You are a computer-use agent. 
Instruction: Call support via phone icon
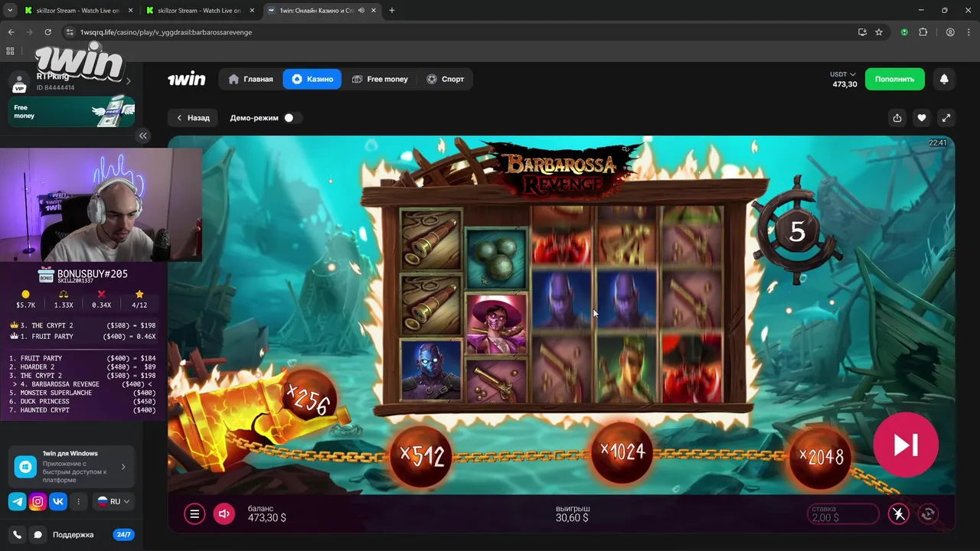point(17,535)
